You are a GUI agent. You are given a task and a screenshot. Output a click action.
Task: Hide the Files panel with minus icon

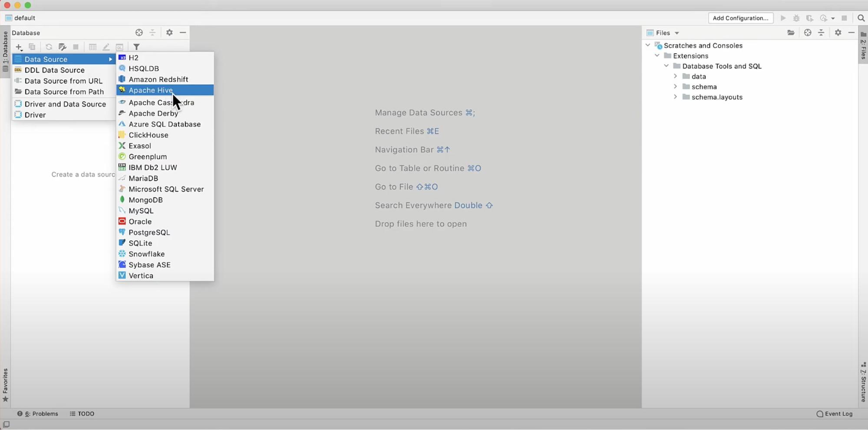[851, 33]
